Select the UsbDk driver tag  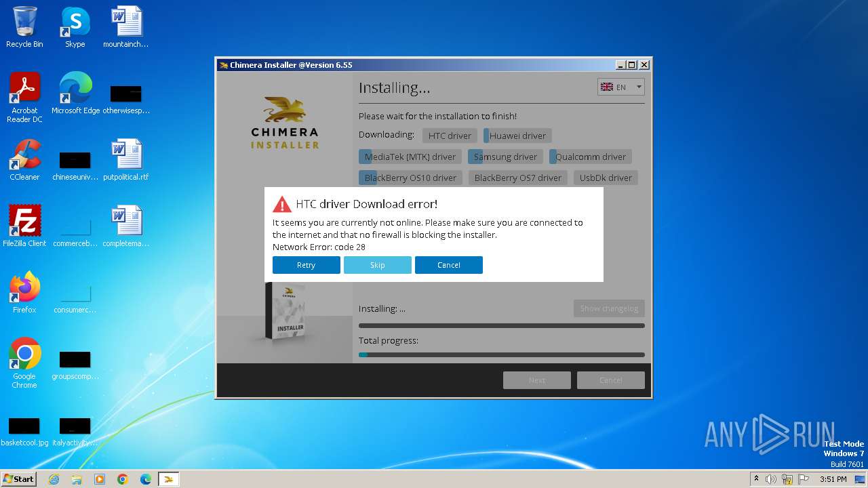[606, 178]
